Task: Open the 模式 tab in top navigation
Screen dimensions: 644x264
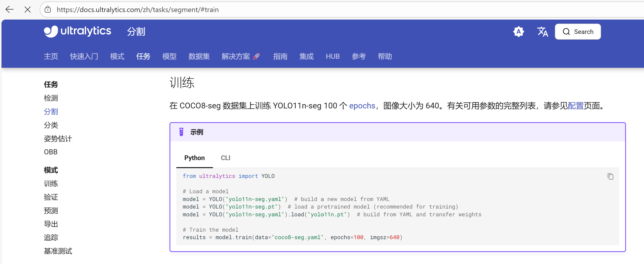Action: (x=117, y=56)
